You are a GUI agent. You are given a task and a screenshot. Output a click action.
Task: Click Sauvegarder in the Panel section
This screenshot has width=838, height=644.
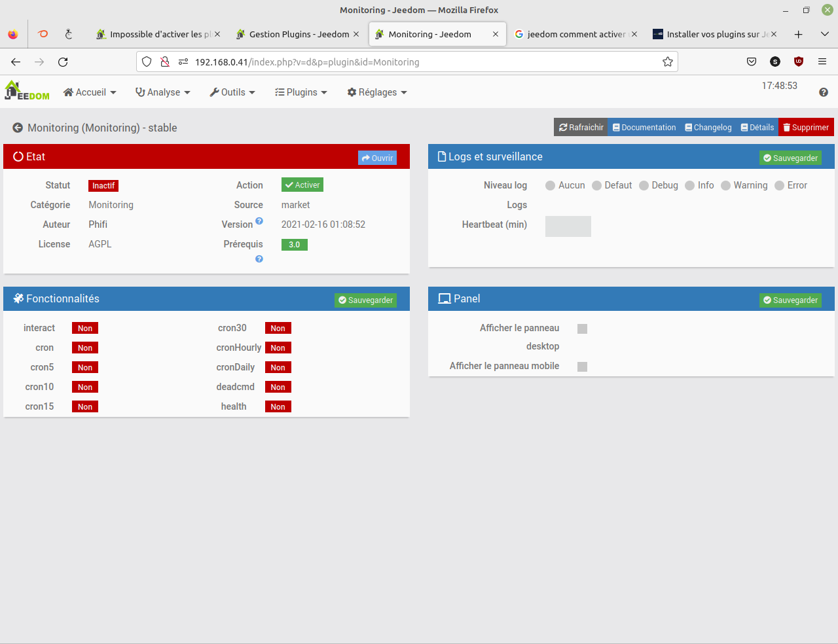coord(790,300)
